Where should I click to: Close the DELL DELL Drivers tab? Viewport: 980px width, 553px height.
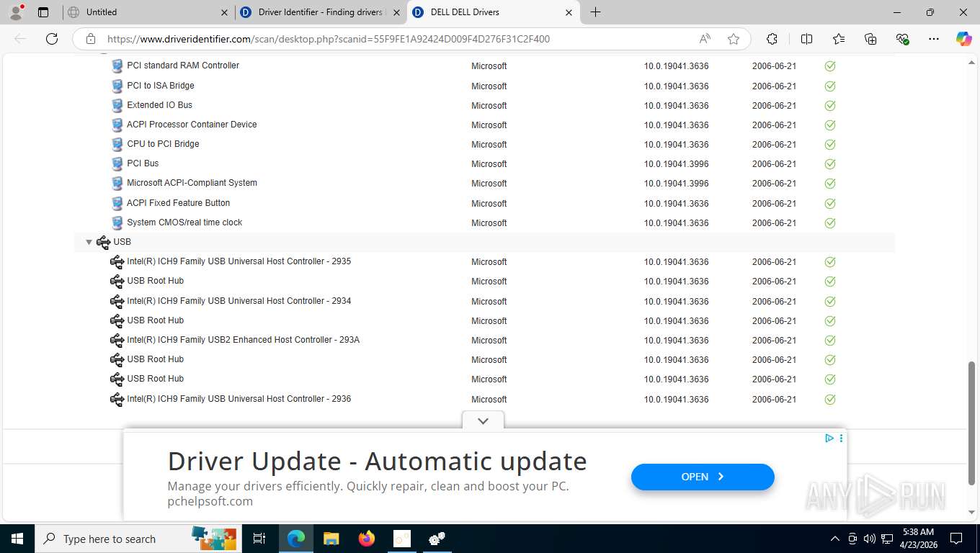coord(569,12)
